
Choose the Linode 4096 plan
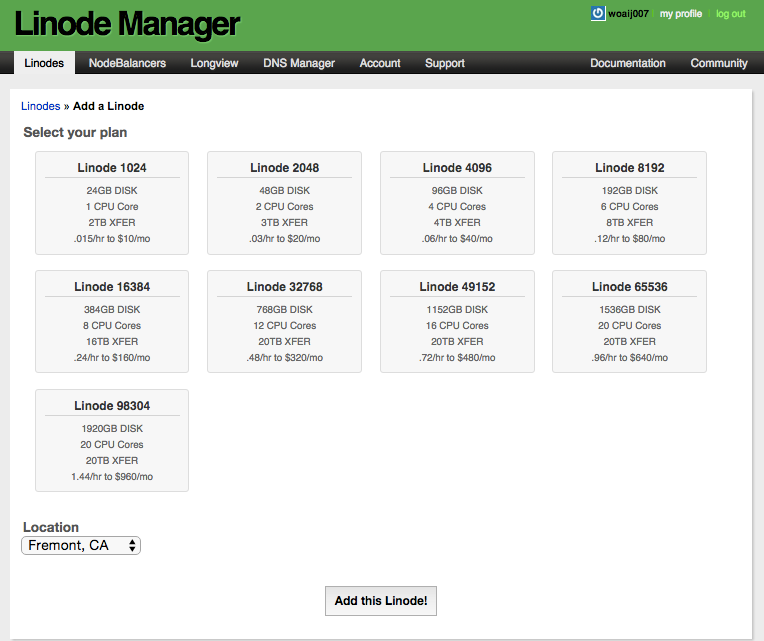[457, 203]
